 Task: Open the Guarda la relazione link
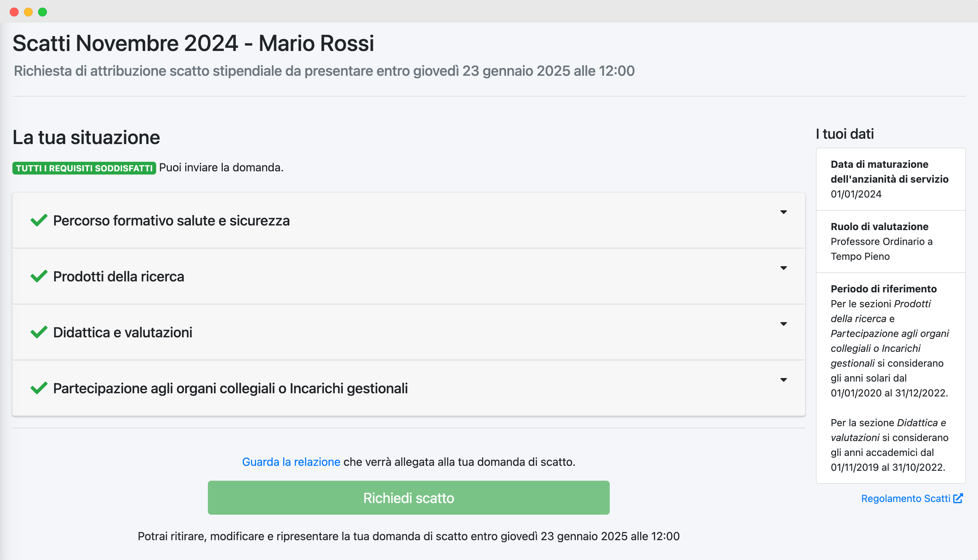(291, 462)
